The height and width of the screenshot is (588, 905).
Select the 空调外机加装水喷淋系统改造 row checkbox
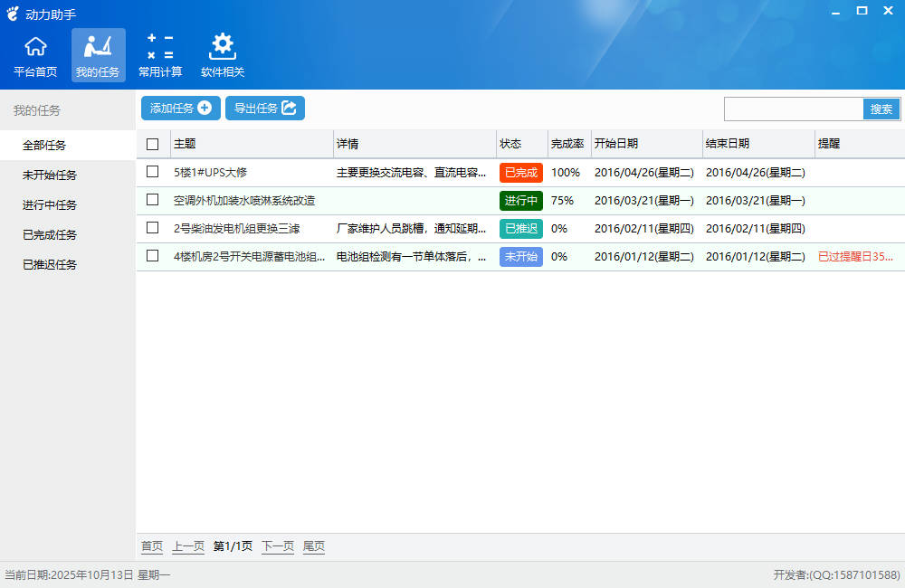point(152,200)
